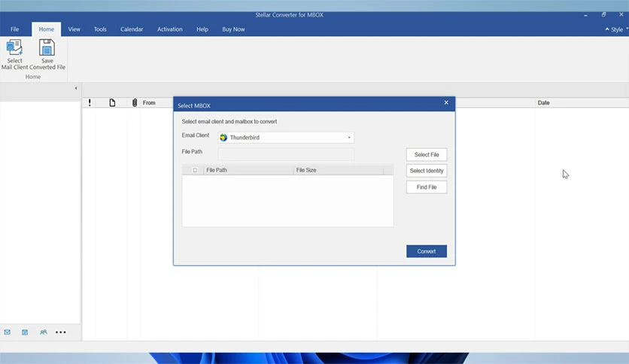Open the File menu
The height and width of the screenshot is (364, 629).
(15, 29)
